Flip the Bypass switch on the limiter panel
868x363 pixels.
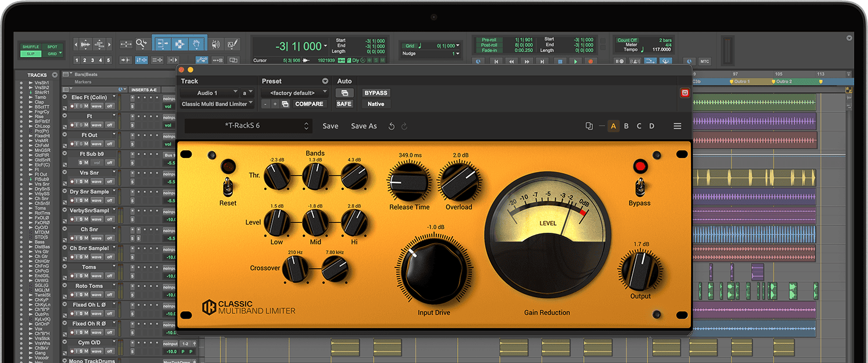pyautogui.click(x=639, y=188)
